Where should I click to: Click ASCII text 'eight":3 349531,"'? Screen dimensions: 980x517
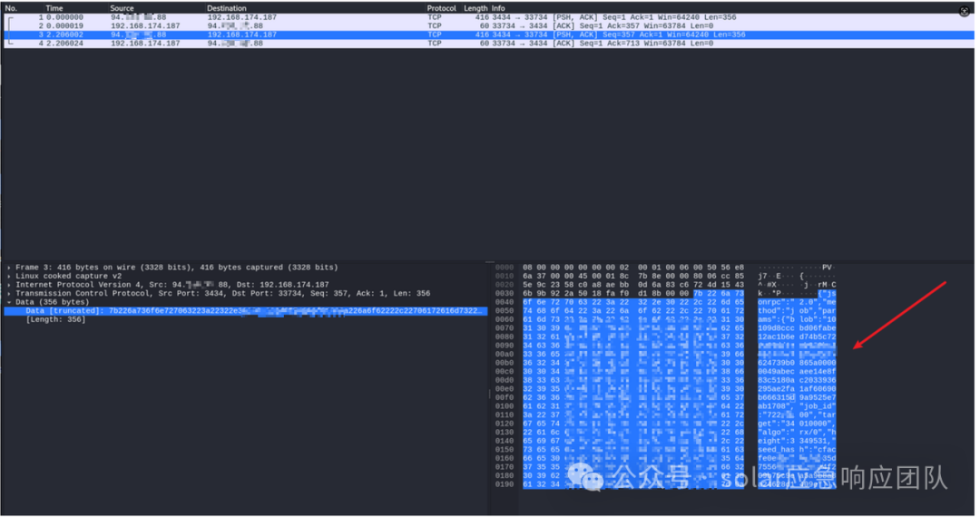tap(797, 441)
